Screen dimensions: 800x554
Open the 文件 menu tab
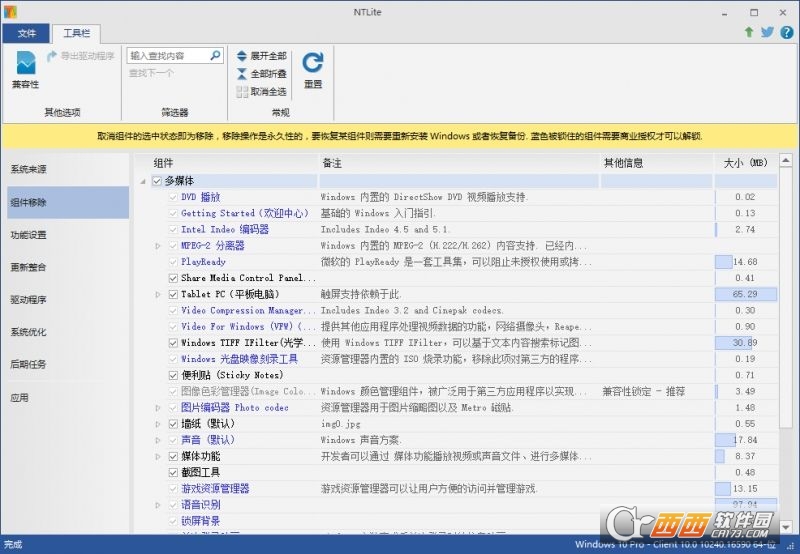tap(26, 33)
